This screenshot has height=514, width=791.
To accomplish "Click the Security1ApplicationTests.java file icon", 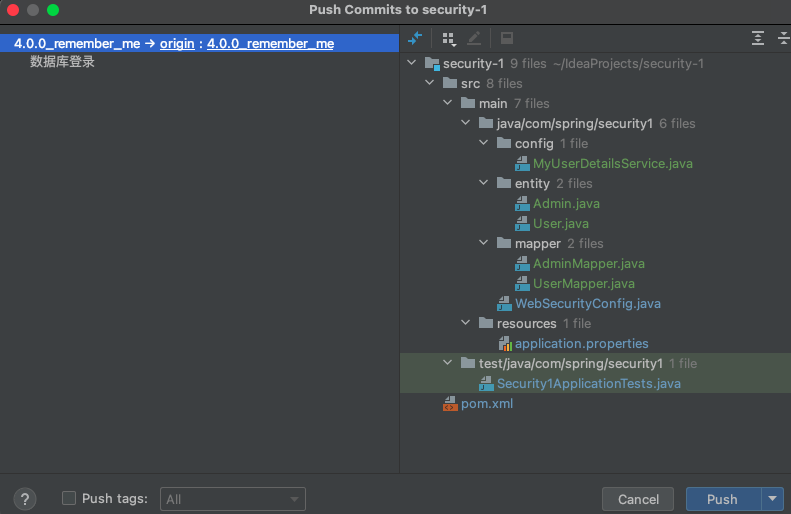I will (x=486, y=383).
